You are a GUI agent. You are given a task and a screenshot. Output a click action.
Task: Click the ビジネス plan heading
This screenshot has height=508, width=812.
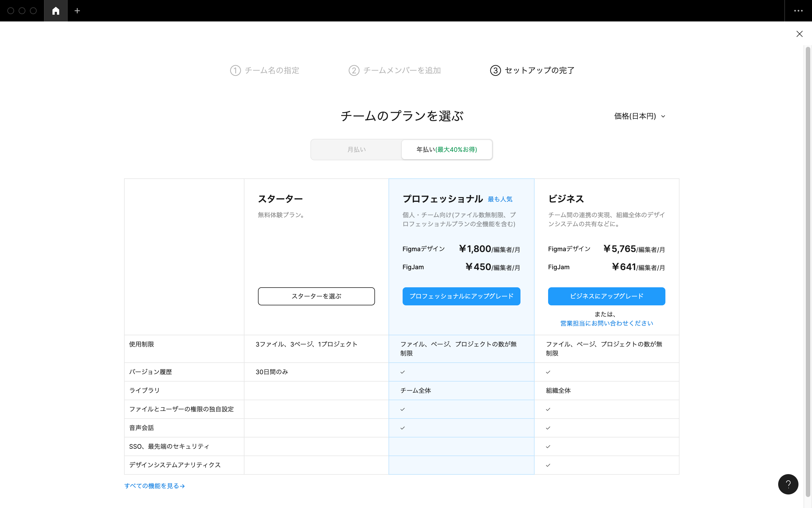[x=566, y=199]
